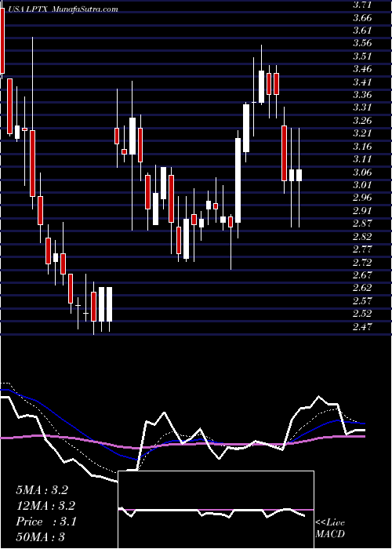This screenshot has width=392, height=549.
Task: Click the 2.47 price axis label
Action: pos(362,327)
